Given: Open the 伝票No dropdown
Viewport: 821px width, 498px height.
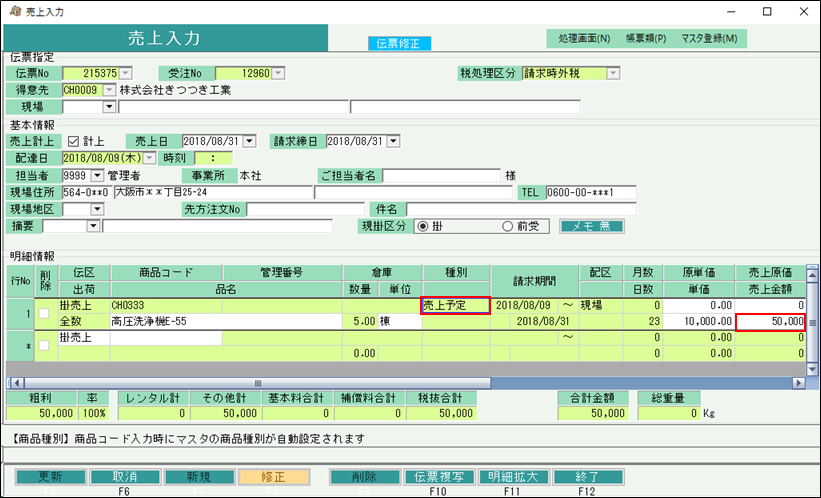Looking at the screenshot, I should click(x=126, y=73).
